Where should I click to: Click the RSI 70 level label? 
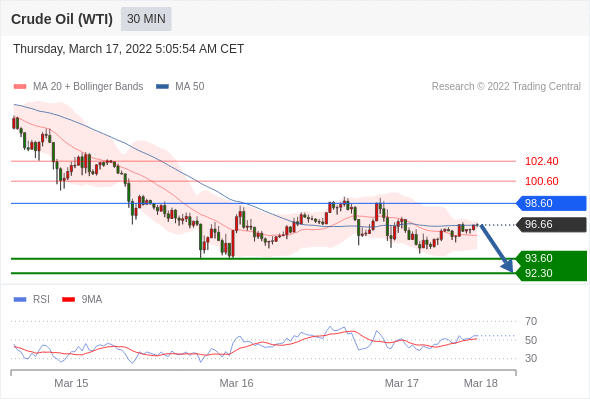[531, 321]
